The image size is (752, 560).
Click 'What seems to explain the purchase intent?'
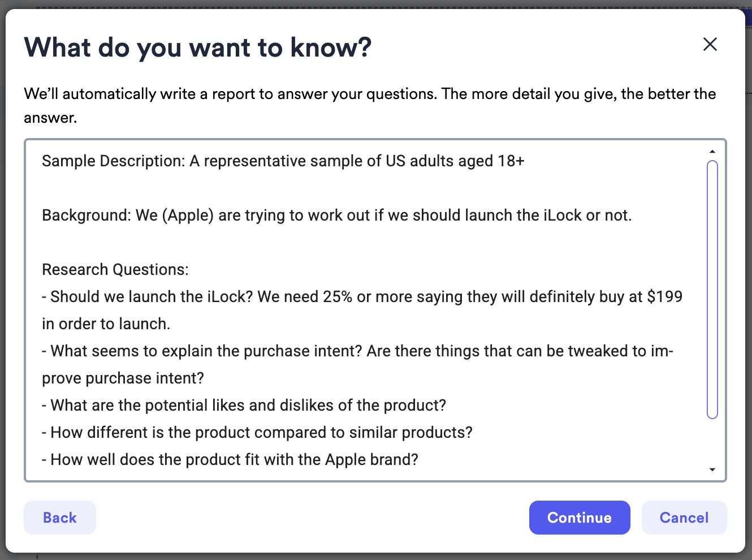pyautogui.click(x=206, y=351)
